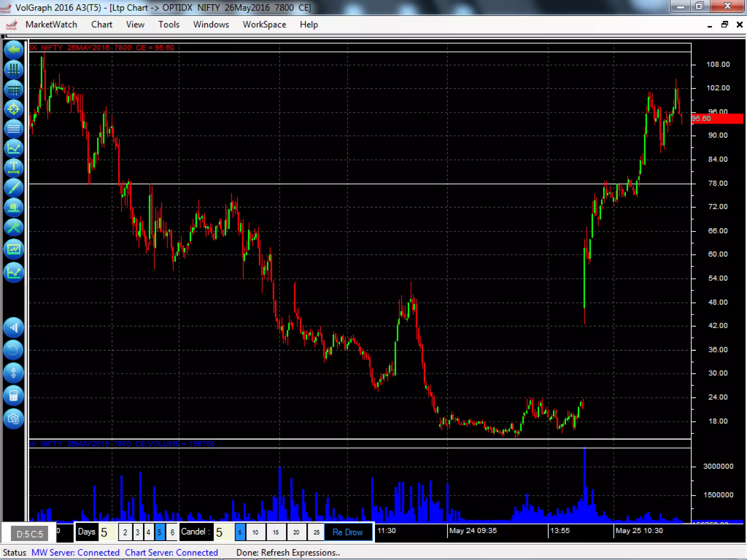Open the wrench and screwdriver settings icon
The width and height of the screenshot is (747, 560).
coord(13,227)
